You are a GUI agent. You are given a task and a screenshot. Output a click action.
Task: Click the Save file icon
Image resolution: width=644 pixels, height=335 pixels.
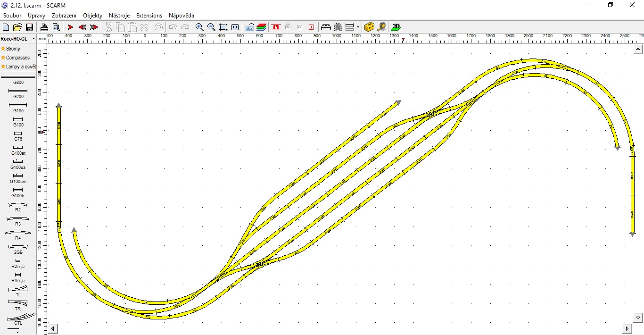[x=29, y=27]
